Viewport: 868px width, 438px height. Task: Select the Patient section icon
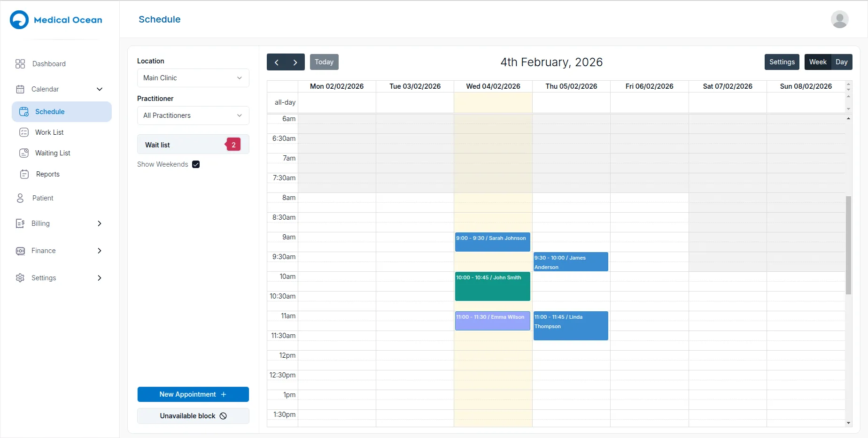tap(20, 198)
